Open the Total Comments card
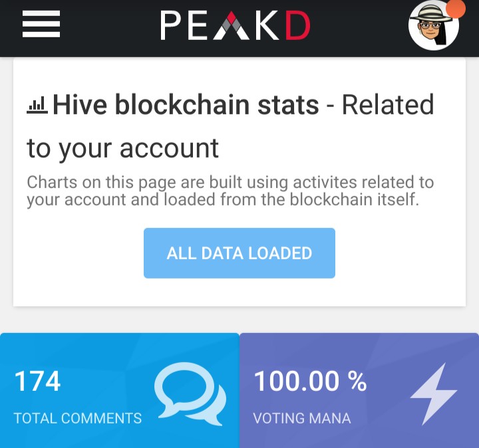The height and width of the screenshot is (448, 479). click(x=120, y=390)
